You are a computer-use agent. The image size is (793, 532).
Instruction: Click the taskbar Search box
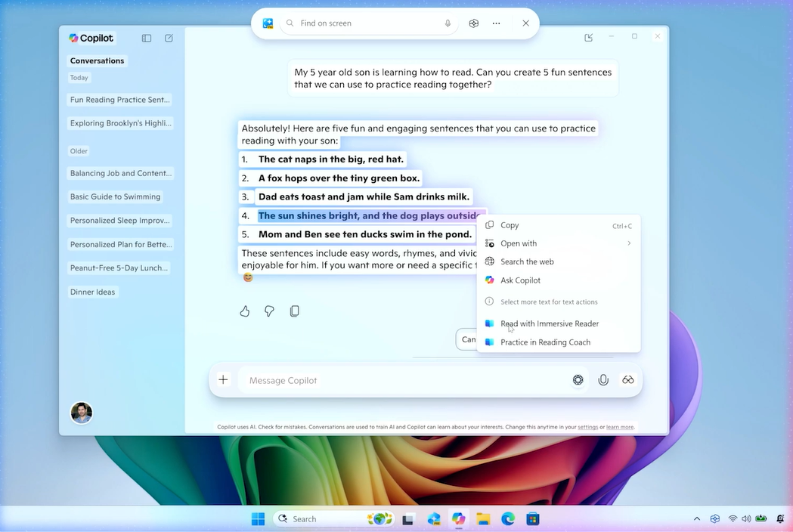pyautogui.click(x=334, y=519)
